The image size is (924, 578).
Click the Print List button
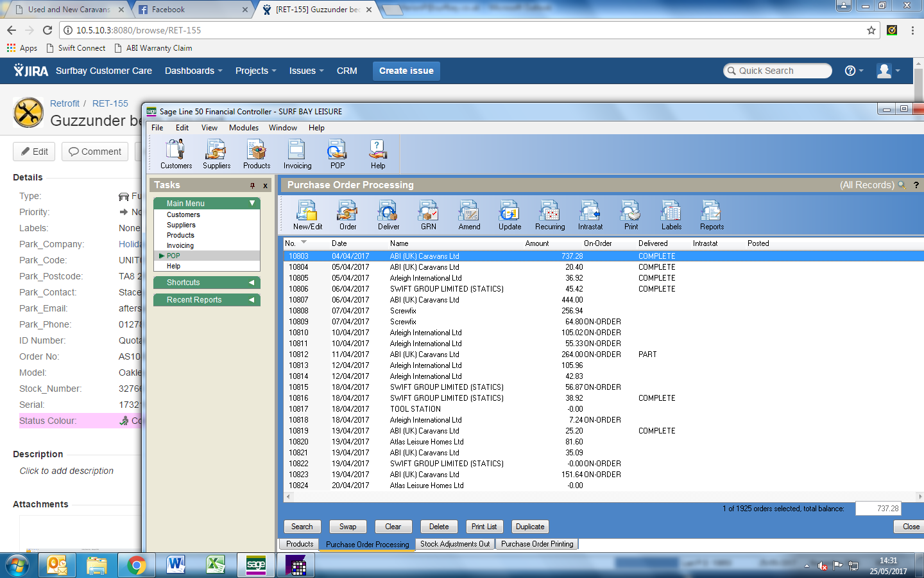click(484, 527)
